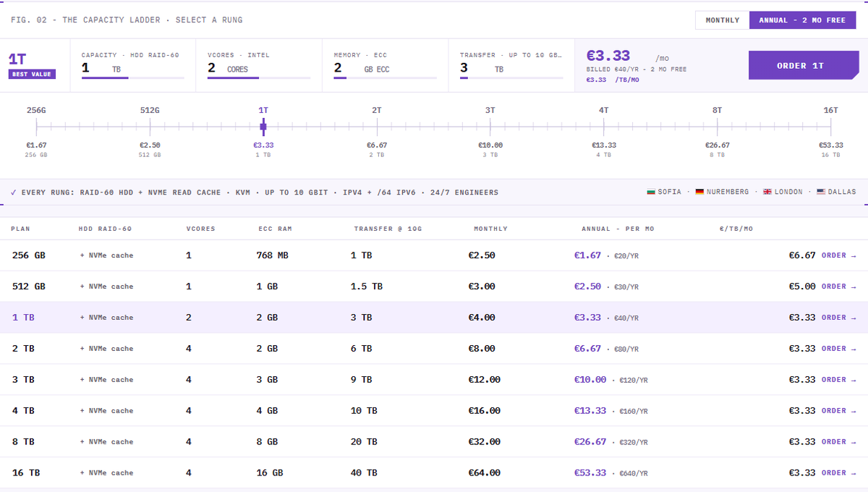868x492 pixels.
Task: Click the €5.00 per TB price
Action: pos(802,287)
